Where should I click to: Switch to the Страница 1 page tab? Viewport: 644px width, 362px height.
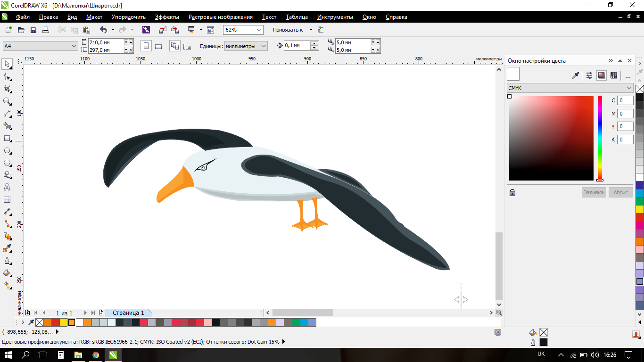128,313
